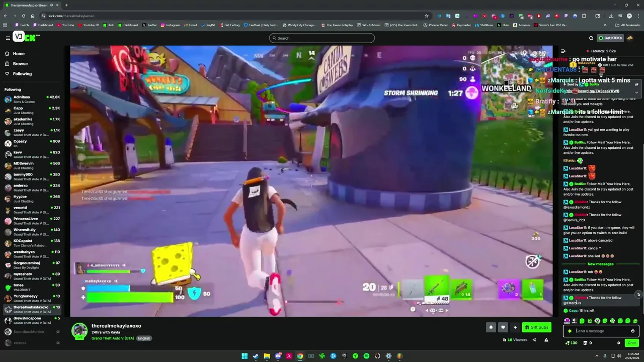Screen dimensions: 644x362
Task: Bookmark this page with star icon
Action: tap(427, 16)
